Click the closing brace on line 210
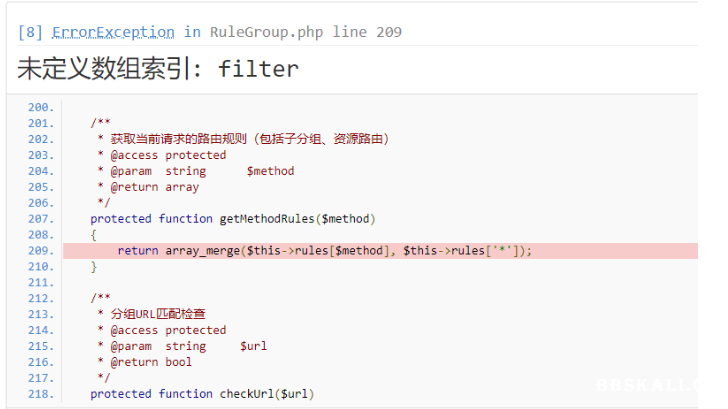This screenshot has height=409, width=728. [x=94, y=267]
